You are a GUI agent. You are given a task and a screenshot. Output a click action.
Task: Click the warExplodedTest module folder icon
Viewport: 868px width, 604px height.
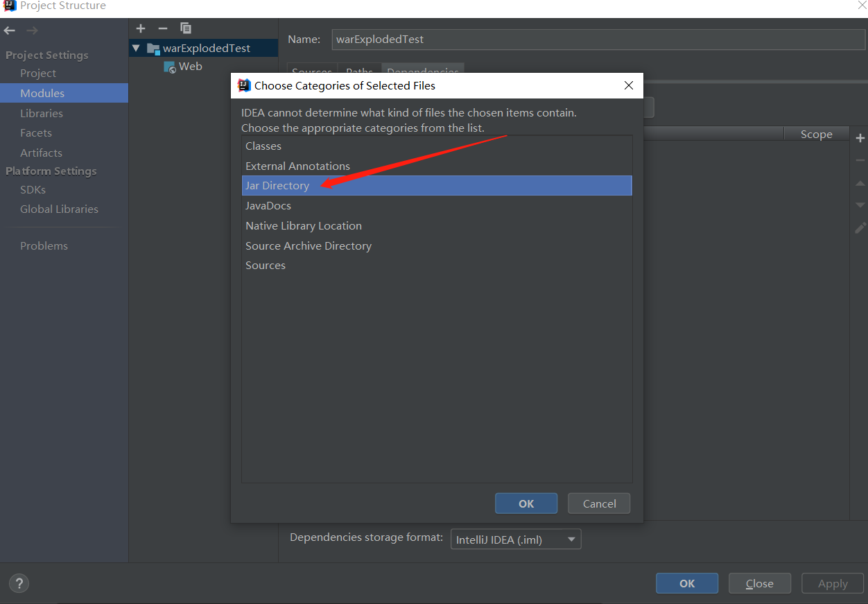click(x=154, y=49)
